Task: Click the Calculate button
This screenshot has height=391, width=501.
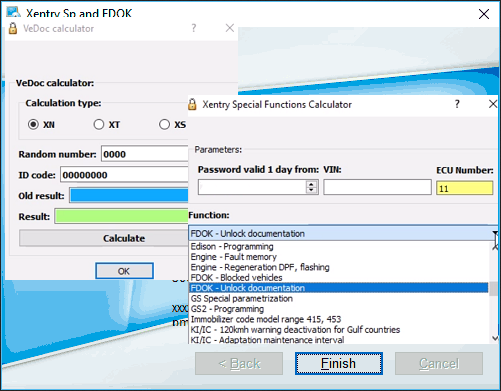Action: pyautogui.click(x=104, y=238)
